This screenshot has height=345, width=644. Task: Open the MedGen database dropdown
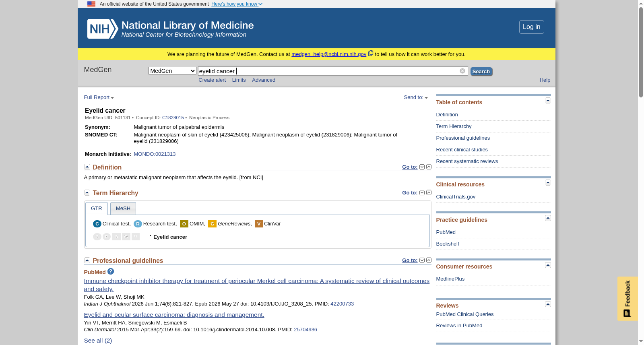tap(172, 71)
